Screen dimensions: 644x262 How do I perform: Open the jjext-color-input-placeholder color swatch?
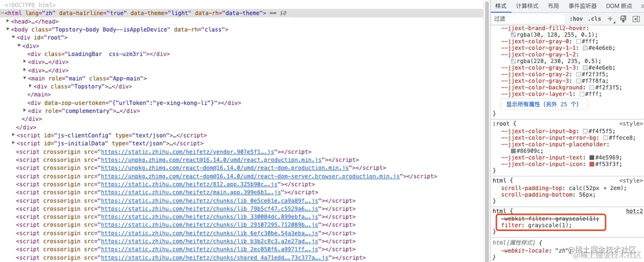(513, 151)
